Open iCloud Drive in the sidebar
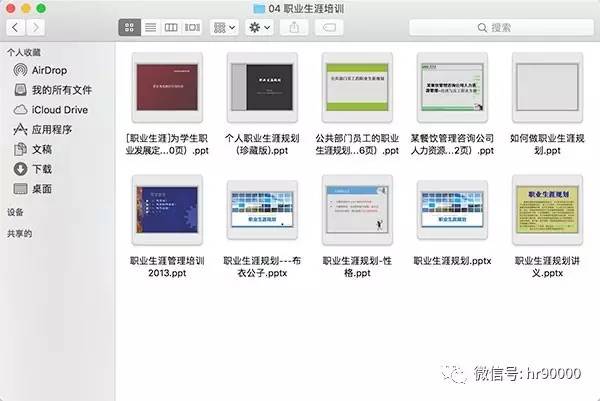The height and width of the screenshot is (401, 600). [59, 110]
